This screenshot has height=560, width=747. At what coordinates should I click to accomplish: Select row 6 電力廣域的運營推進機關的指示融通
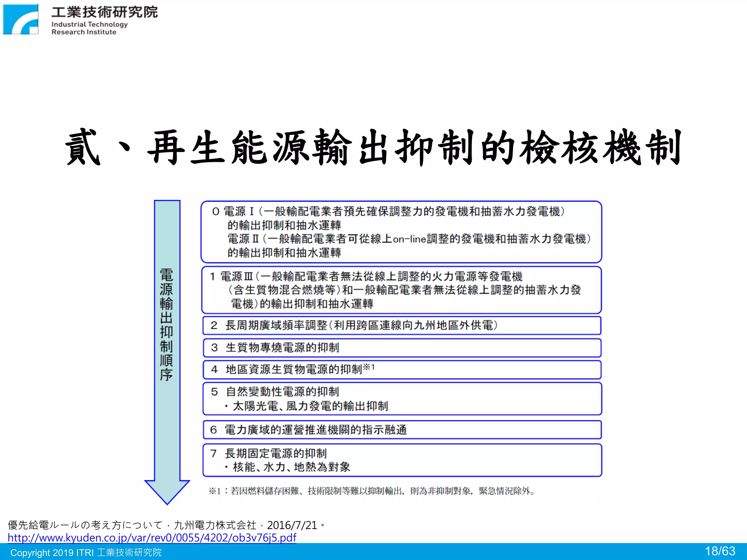(x=402, y=430)
